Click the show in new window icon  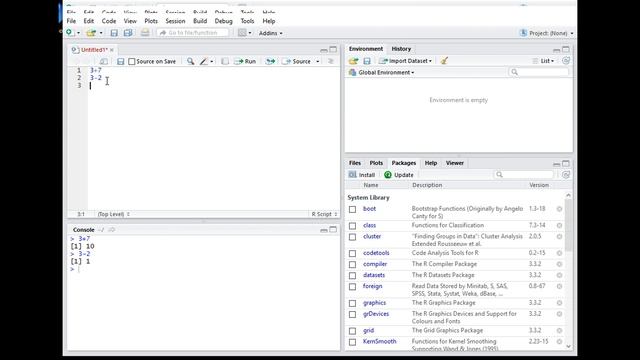click(x=104, y=61)
